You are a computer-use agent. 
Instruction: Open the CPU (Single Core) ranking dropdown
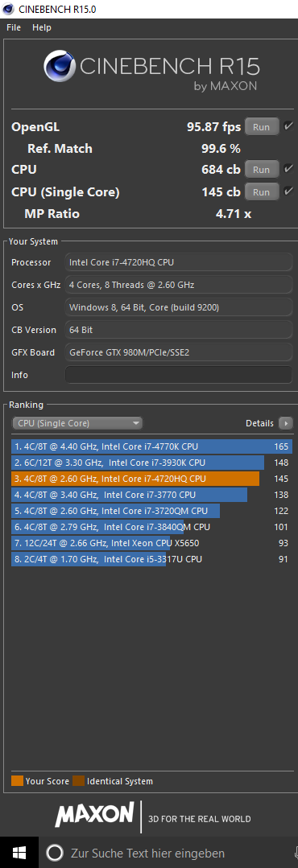(x=77, y=423)
